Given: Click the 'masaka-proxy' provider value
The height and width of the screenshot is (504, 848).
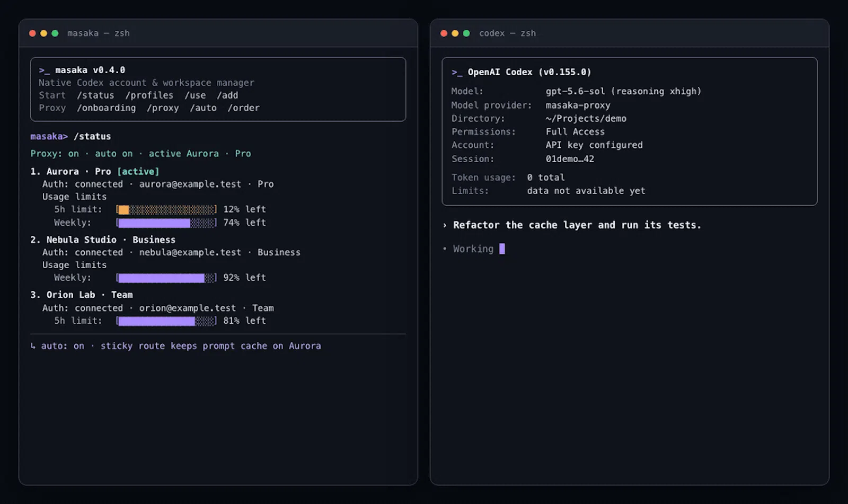Looking at the screenshot, I should click(578, 105).
